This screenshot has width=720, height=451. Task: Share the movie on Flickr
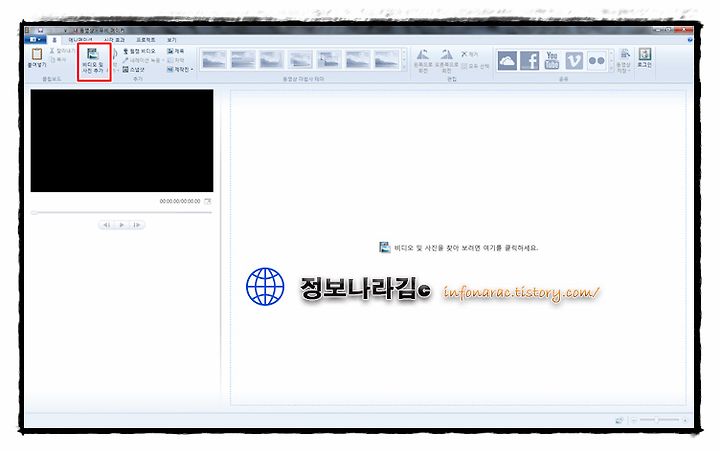[x=596, y=61]
